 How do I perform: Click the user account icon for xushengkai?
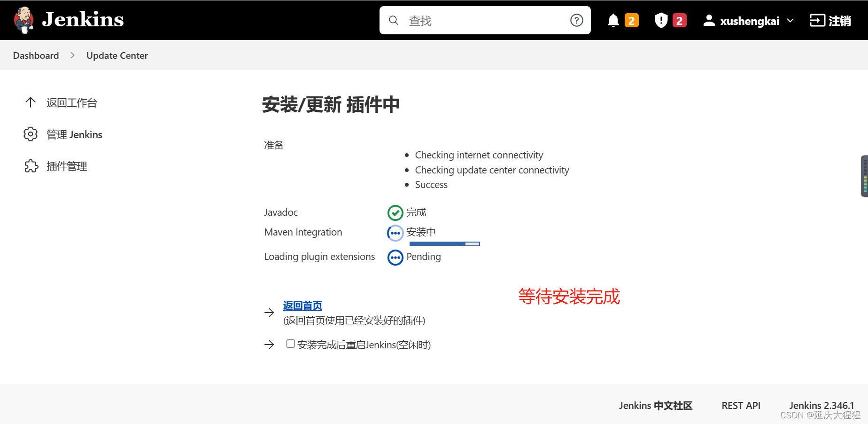coord(709,20)
